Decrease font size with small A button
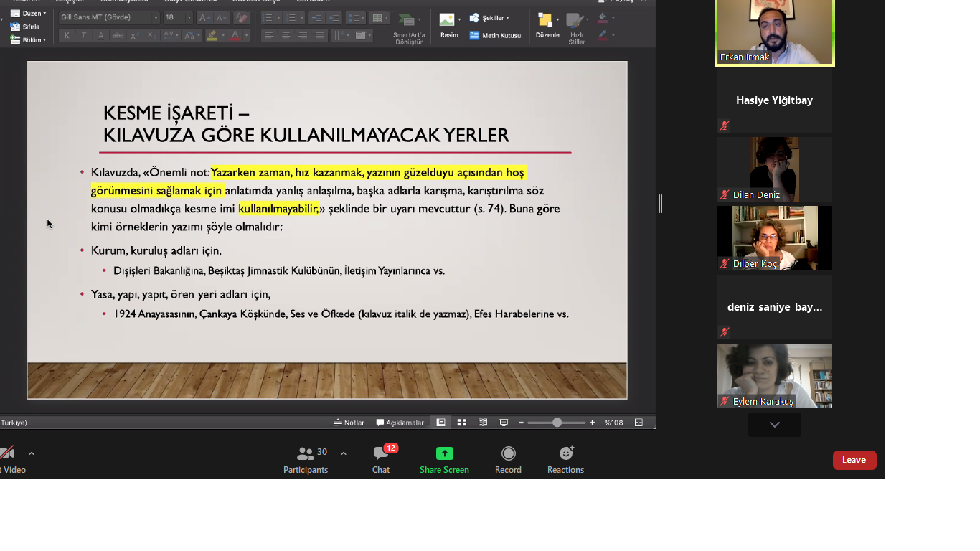The image size is (980, 551). 222,17
